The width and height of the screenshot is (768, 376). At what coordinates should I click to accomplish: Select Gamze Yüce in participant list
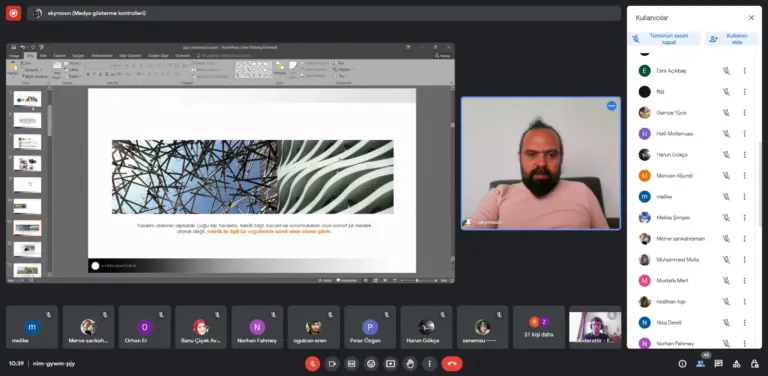coord(671,113)
